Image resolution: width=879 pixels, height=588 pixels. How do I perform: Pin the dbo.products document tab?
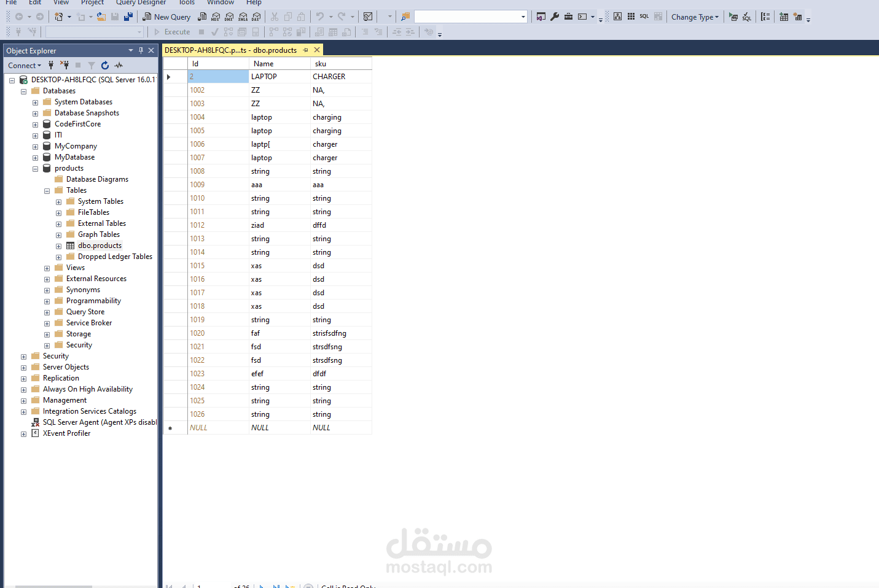pos(305,50)
